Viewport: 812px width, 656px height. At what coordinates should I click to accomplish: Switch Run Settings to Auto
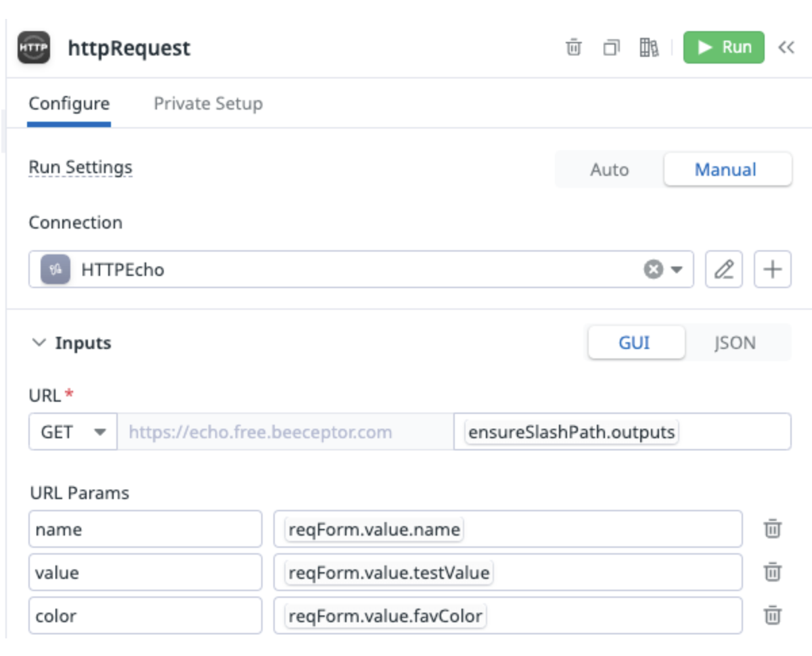(608, 170)
